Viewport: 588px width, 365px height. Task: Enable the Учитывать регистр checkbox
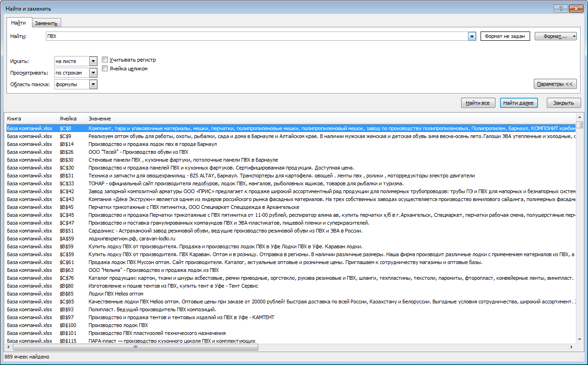105,60
